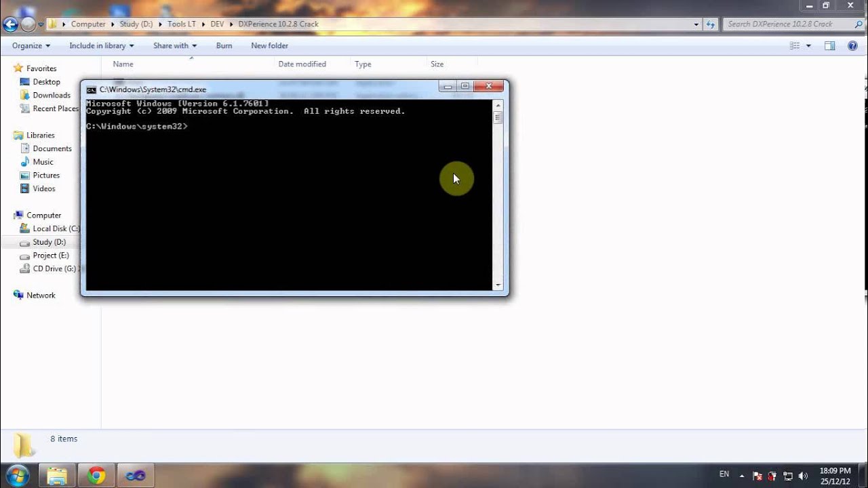This screenshot has width=868, height=488.
Task: Click the cmd window scrollbar thumb
Action: click(498, 117)
